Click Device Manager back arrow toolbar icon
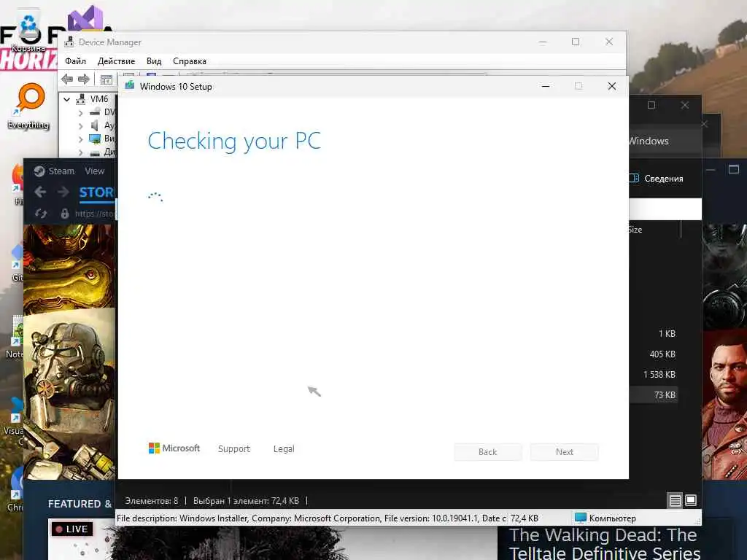The image size is (747, 560). click(x=67, y=79)
